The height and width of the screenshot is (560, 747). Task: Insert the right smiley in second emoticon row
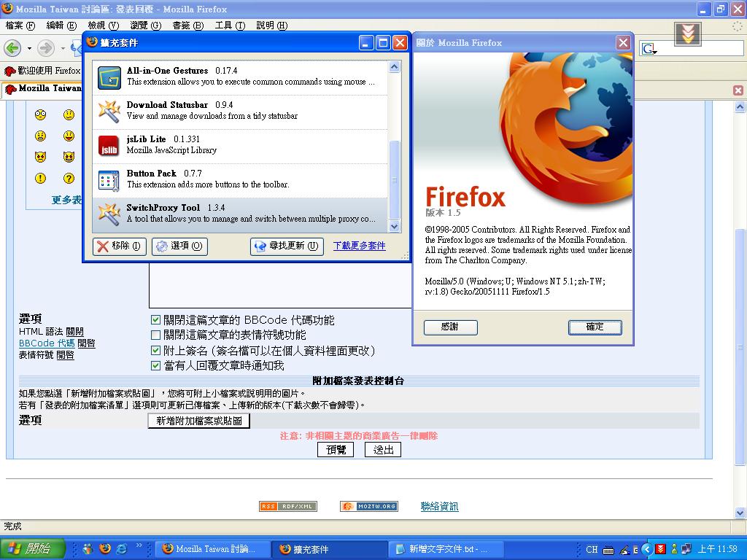[x=69, y=136]
